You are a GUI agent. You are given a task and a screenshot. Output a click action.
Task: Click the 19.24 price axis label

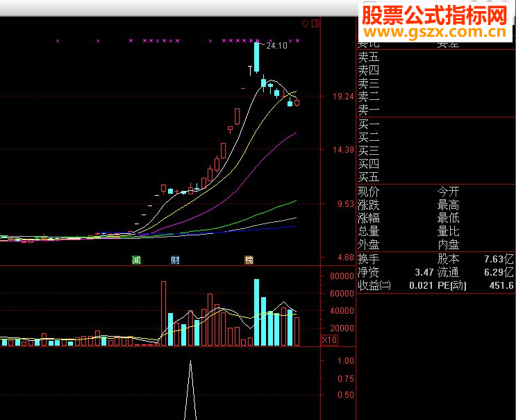(x=343, y=96)
